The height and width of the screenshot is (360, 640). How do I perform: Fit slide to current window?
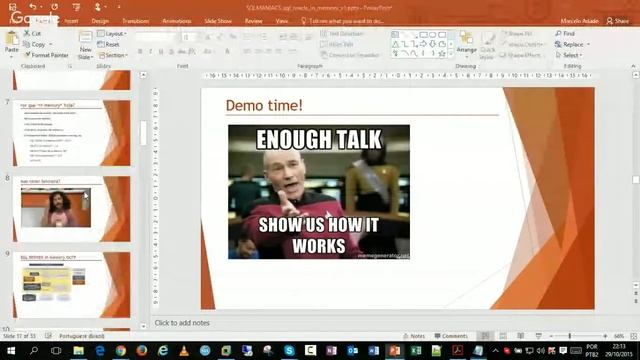point(633,336)
